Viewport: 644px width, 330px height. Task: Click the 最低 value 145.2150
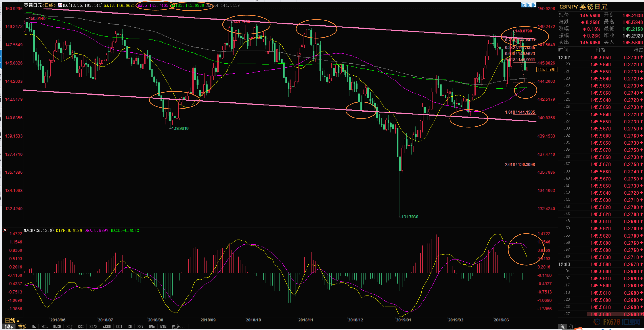(x=632, y=29)
